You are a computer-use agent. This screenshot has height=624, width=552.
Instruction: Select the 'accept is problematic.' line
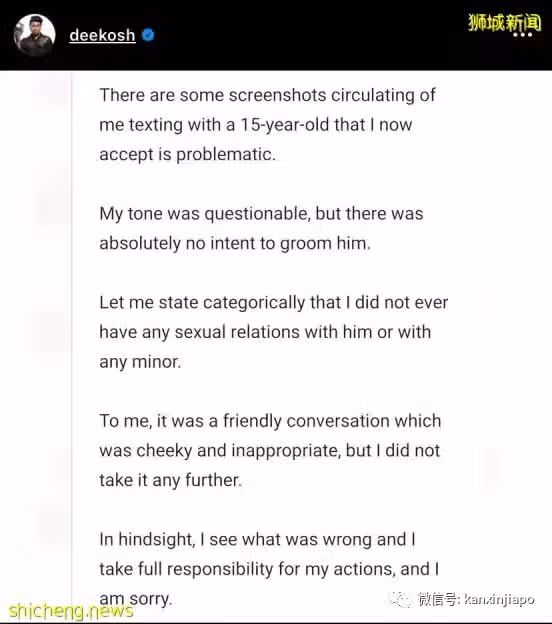(x=187, y=155)
